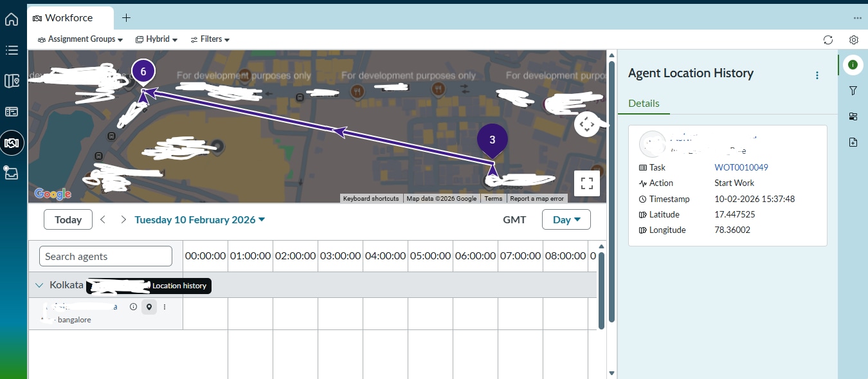The height and width of the screenshot is (379, 868).
Task: Open the date picker Tuesday 10 February 2026
Action: pos(200,219)
